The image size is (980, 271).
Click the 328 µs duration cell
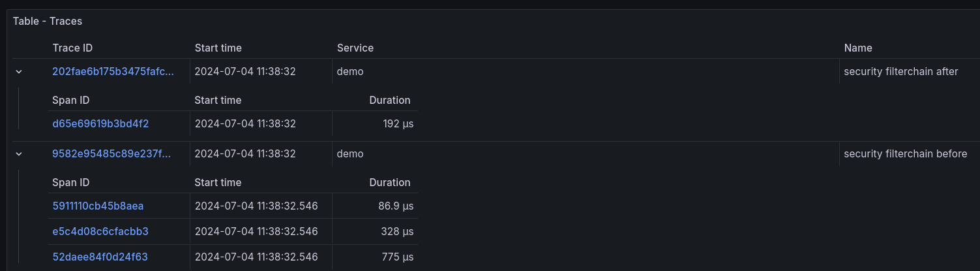pos(397,232)
